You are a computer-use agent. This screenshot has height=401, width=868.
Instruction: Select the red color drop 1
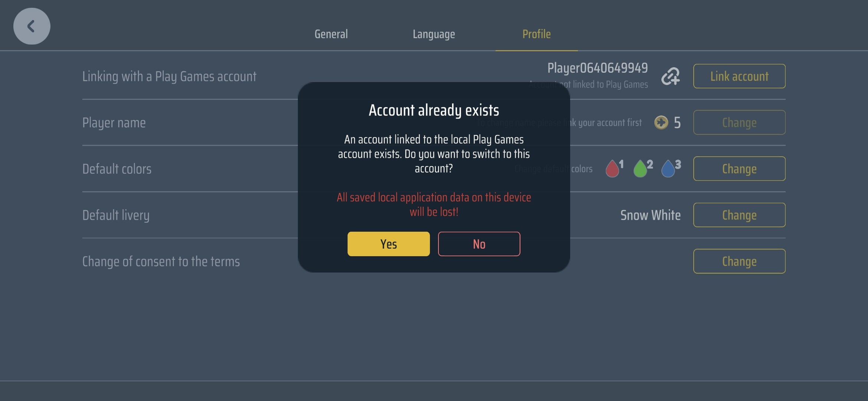612,169
